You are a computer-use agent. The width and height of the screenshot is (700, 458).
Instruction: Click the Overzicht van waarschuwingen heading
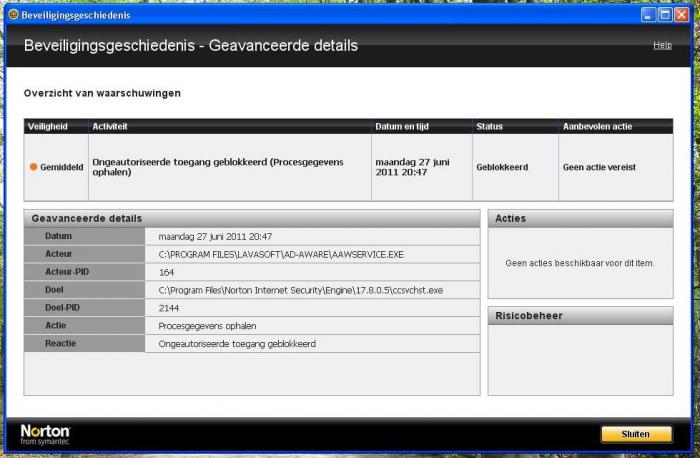click(x=102, y=93)
